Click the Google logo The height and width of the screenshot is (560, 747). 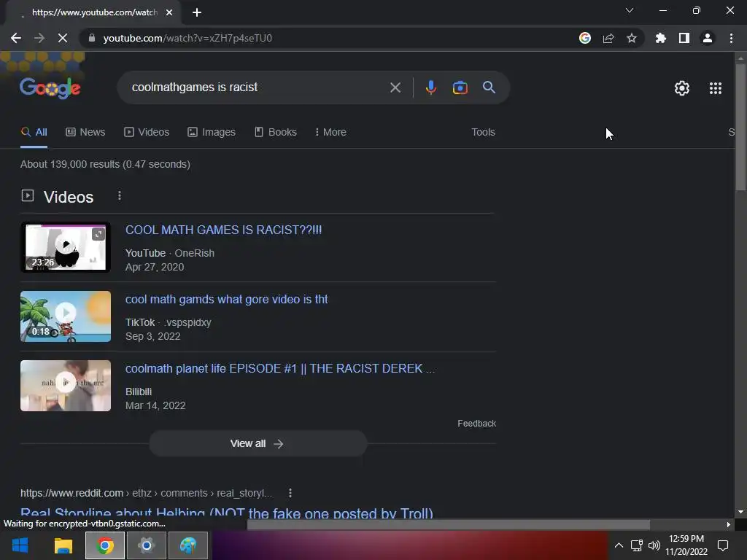[x=50, y=87]
